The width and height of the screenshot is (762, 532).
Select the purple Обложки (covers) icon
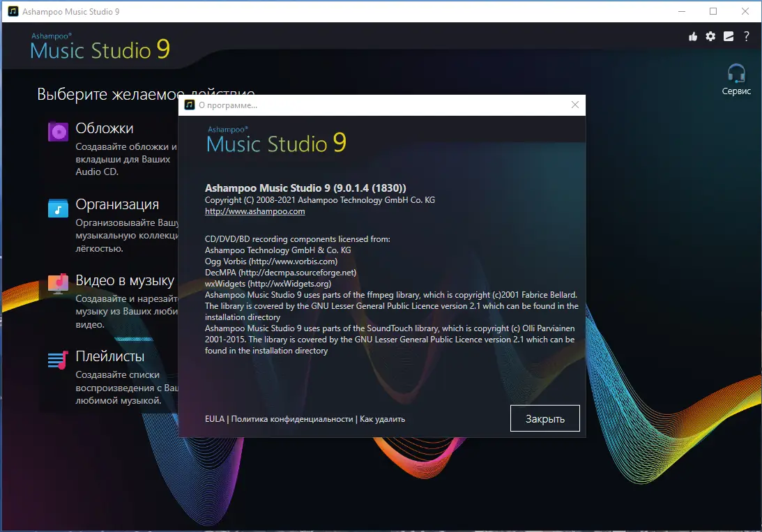click(56, 131)
